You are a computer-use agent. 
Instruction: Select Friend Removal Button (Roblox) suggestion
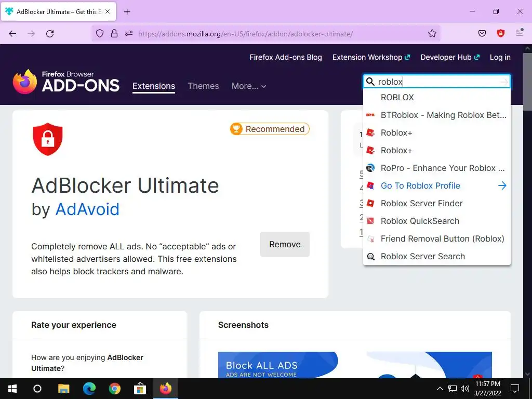pos(436,238)
